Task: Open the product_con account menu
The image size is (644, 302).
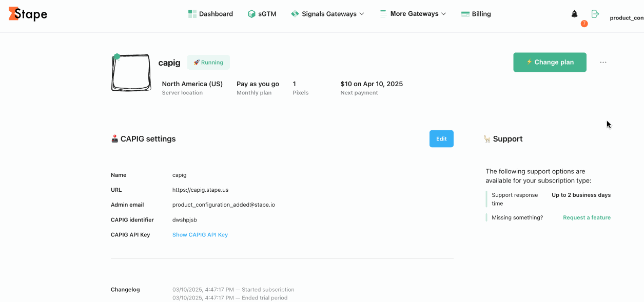Action: click(x=627, y=18)
